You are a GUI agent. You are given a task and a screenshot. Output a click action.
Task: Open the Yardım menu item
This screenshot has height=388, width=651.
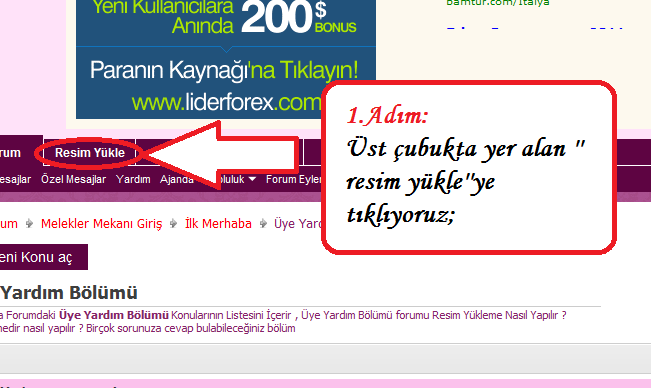point(133,179)
